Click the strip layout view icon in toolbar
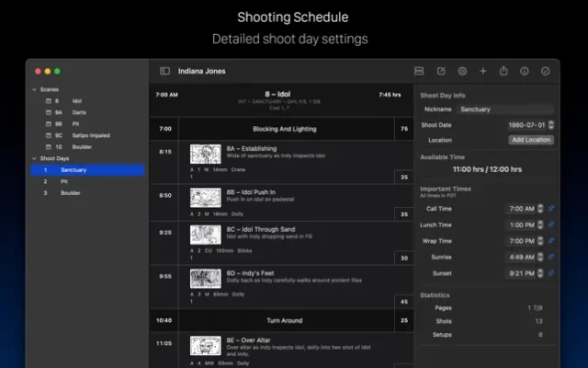Image resolution: width=588 pixels, height=368 pixels. [419, 71]
